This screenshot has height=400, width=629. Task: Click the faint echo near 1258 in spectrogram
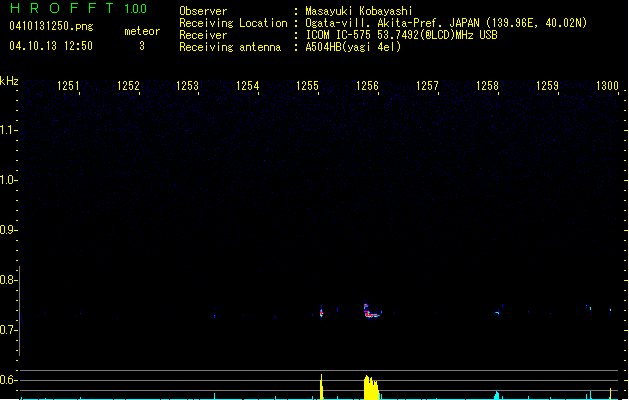[497, 313]
